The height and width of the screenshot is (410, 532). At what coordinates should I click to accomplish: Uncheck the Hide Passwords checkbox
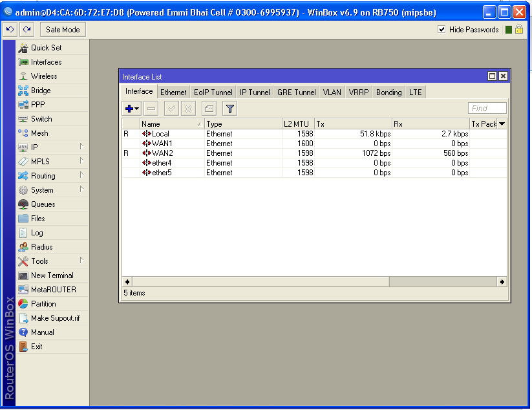442,29
